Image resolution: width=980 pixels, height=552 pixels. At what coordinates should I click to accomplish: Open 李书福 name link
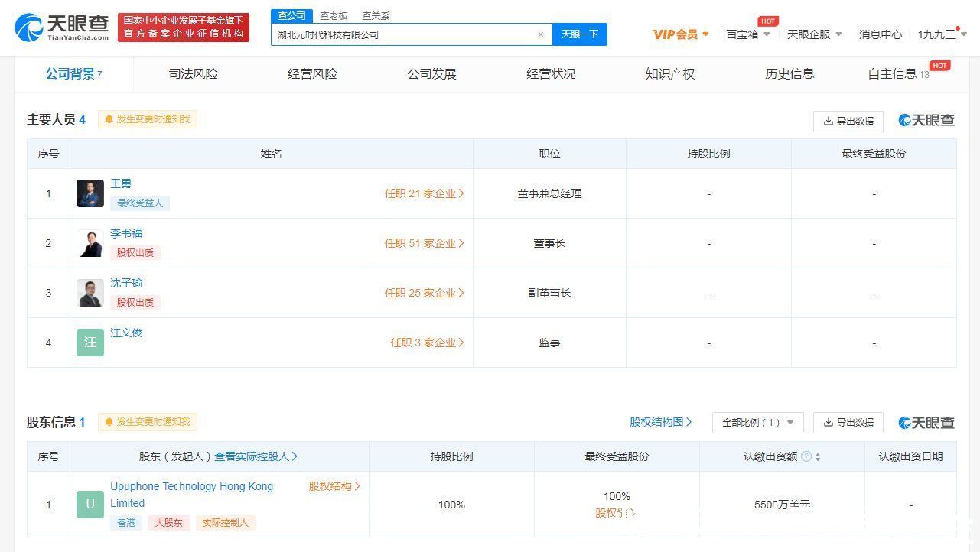[126, 233]
